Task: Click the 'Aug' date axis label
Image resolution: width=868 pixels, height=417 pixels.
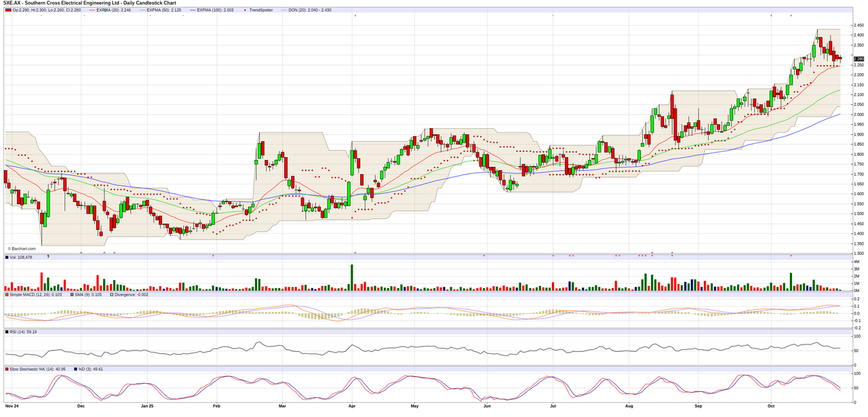Action: coord(629,406)
